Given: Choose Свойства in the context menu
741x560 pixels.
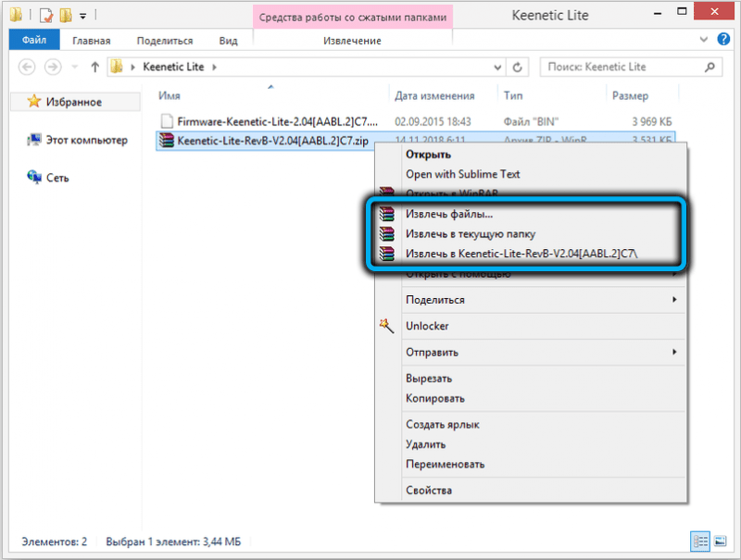Looking at the screenshot, I should pos(530,491).
